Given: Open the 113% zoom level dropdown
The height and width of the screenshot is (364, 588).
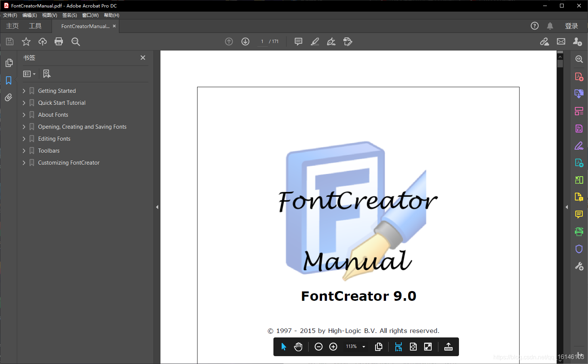Looking at the screenshot, I should tap(356, 347).
